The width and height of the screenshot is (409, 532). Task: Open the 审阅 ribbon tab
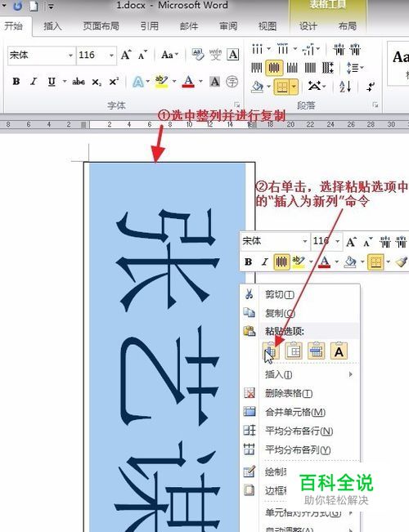coord(228,26)
